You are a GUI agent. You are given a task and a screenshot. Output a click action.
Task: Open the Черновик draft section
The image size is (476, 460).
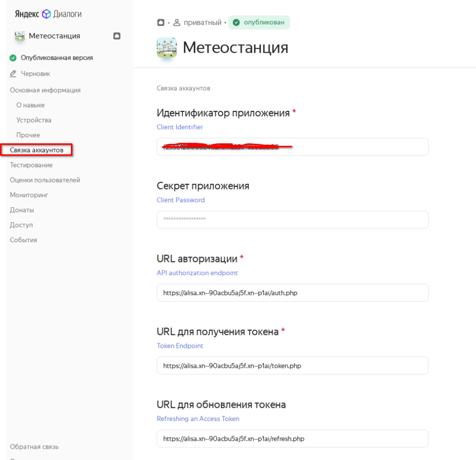[35, 74]
